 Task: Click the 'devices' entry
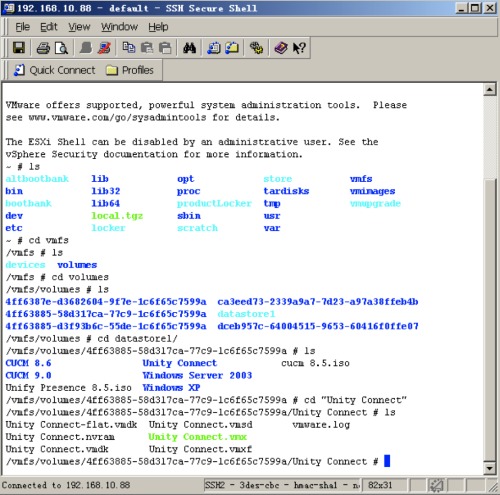(x=25, y=265)
